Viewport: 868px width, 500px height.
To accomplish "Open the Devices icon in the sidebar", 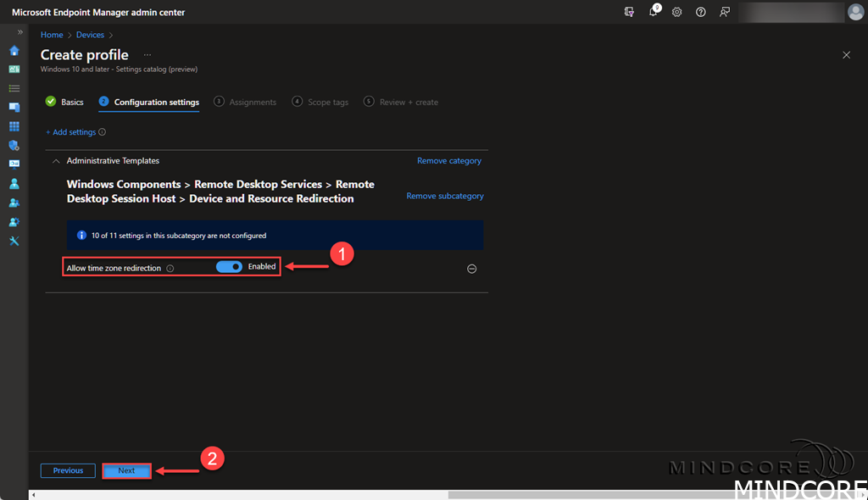I will (14, 108).
